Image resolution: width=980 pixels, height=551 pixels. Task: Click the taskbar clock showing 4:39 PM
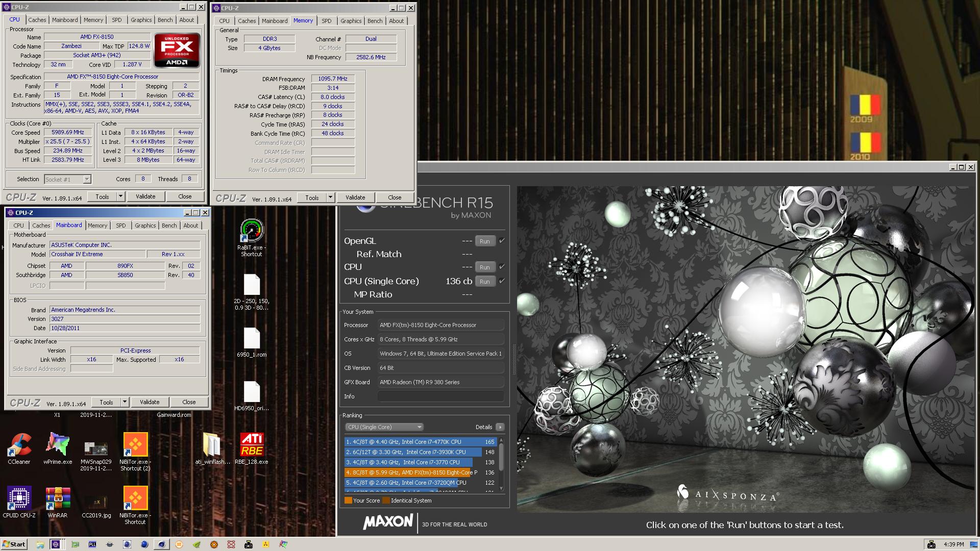click(953, 544)
